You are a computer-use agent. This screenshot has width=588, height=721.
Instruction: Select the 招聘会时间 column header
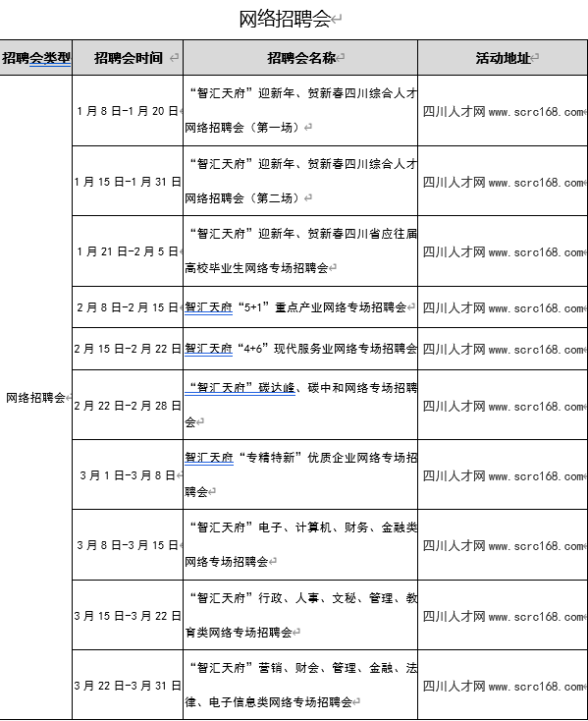pos(128,58)
